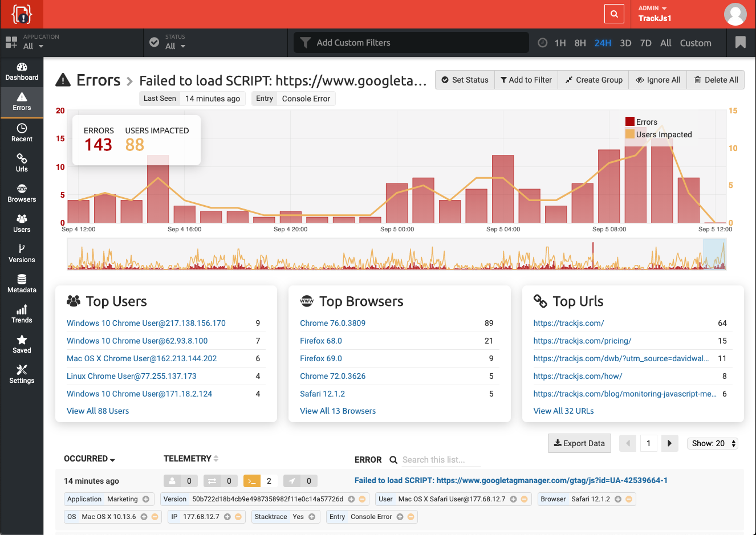The width and height of the screenshot is (756, 535).
Task: Go to the next results page
Action: pos(670,443)
